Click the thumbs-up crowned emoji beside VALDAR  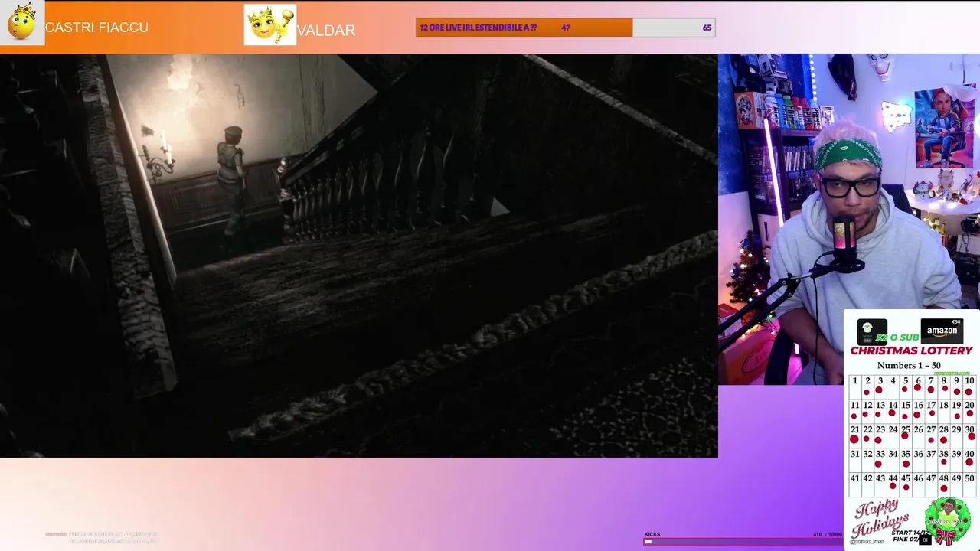[269, 24]
